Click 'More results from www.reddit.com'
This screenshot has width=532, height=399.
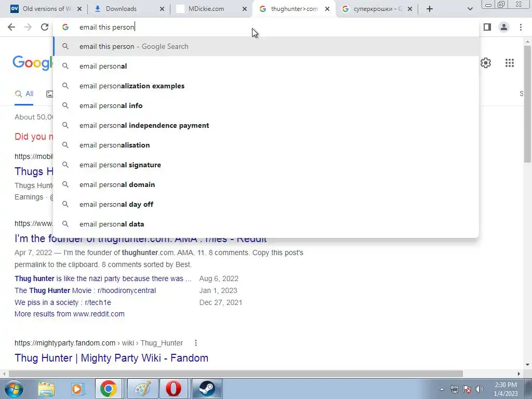[x=70, y=314]
